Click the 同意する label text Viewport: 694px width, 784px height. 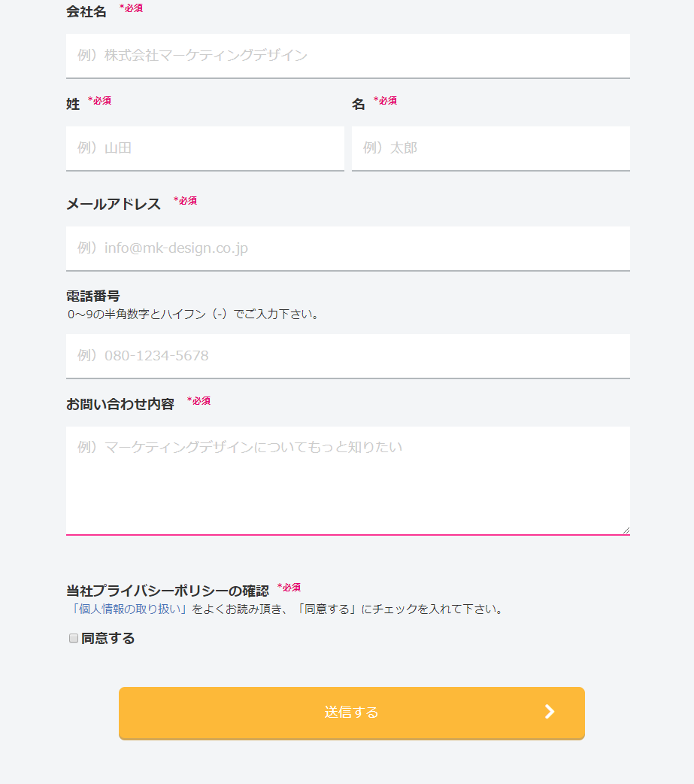108,638
